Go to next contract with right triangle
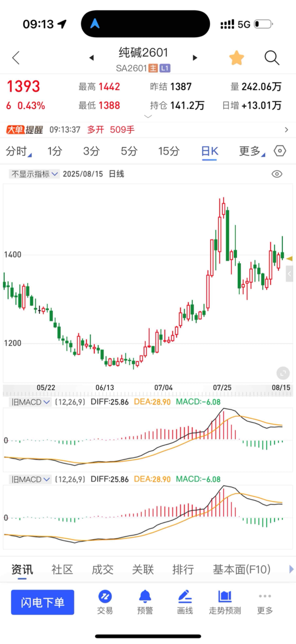296x644 pixels. [x=195, y=58]
